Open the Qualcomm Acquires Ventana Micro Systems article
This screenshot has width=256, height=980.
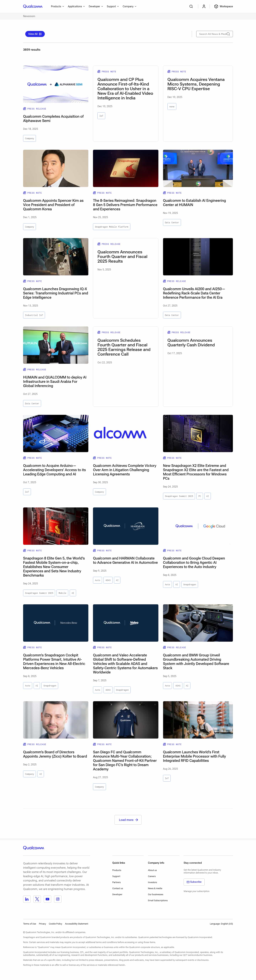(x=196, y=84)
